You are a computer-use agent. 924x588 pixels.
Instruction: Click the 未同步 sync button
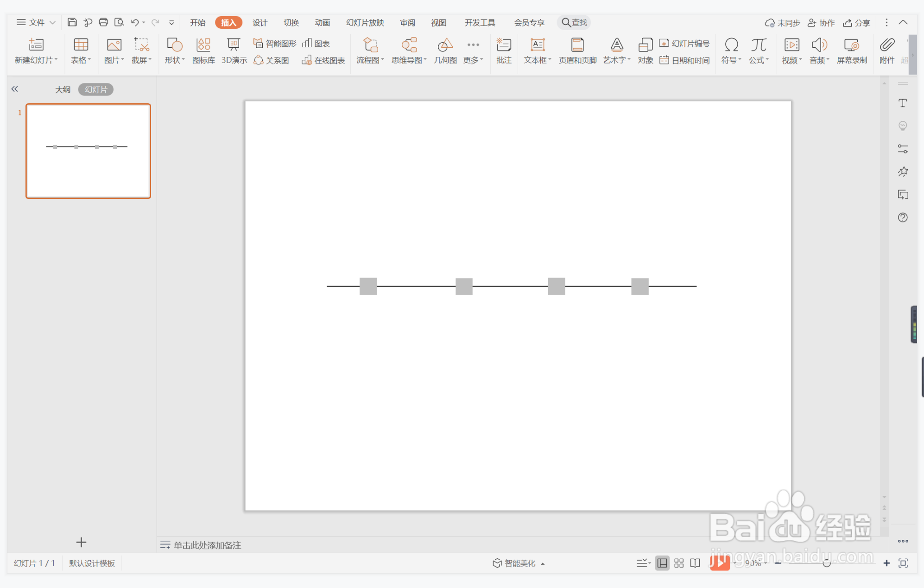coord(783,23)
